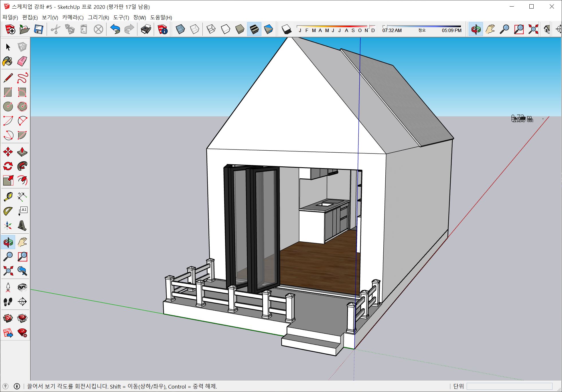This screenshot has width=562, height=392.
Task: Click the Previous view icon
Action: [x=22, y=271]
